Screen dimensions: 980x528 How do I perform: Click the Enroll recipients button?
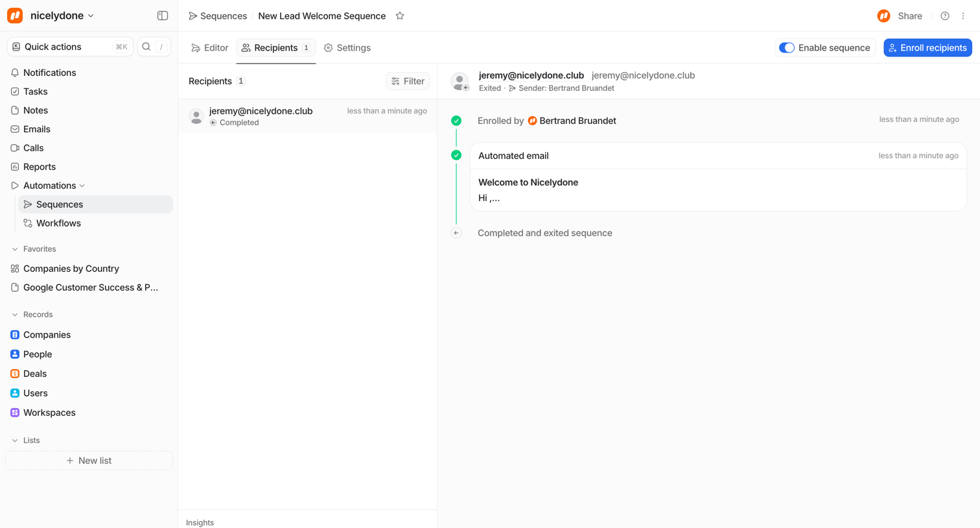[927, 47]
